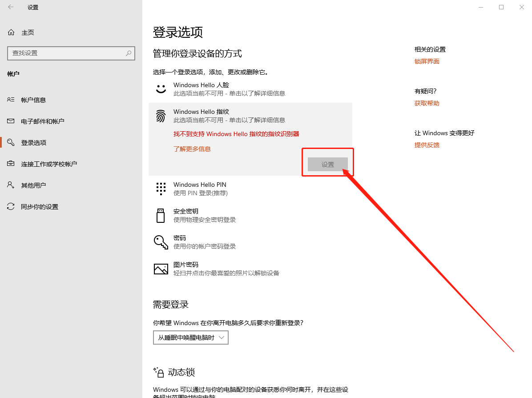Viewport: 532px width, 398px height.
Task: Click the 密码 key icon
Action: point(161,242)
